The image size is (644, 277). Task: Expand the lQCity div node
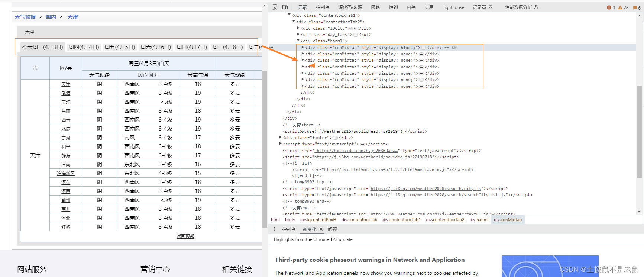click(x=298, y=28)
